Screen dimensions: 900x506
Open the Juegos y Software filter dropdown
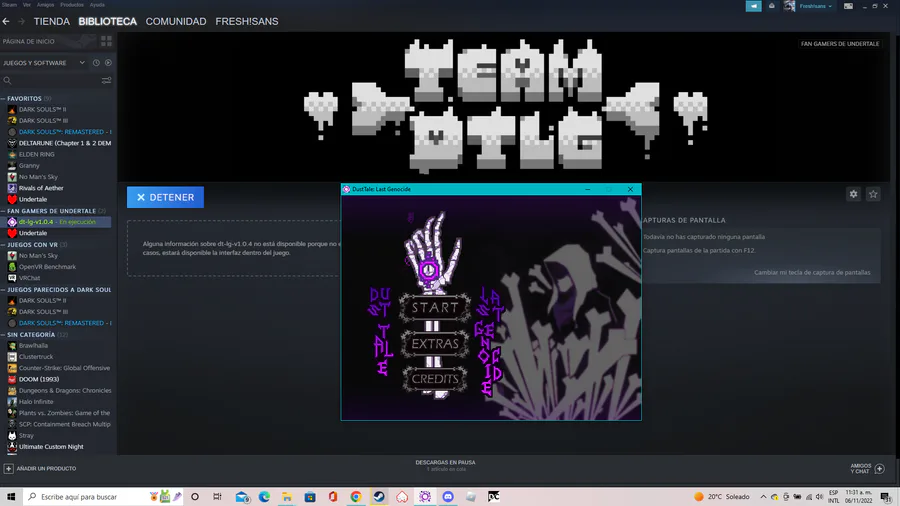tap(44, 63)
